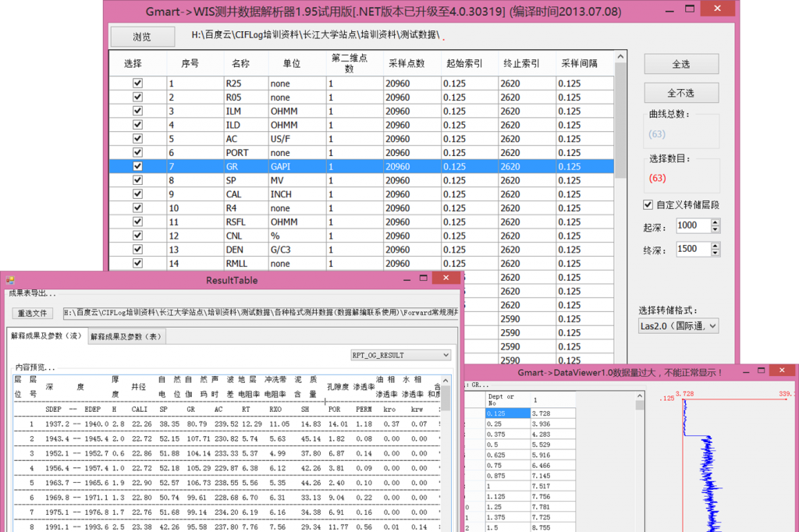Click 'Dept or No' header in DataViewer
Viewport: 799px width, 532px height.
click(507, 399)
